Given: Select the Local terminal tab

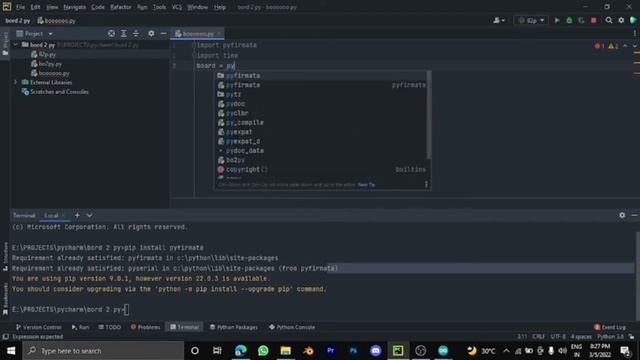Looking at the screenshot, I should 54,216.
